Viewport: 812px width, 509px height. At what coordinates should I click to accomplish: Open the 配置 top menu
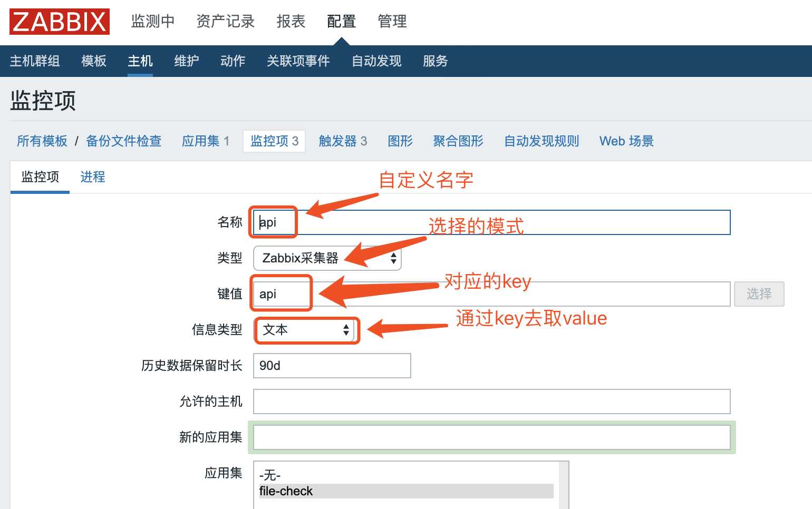coord(342,22)
